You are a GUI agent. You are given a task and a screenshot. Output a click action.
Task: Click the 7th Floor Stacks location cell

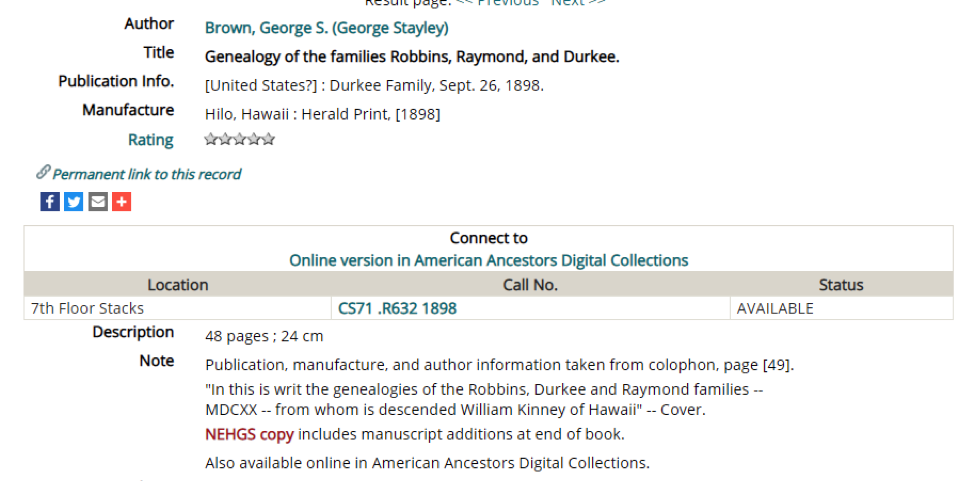pos(178,308)
